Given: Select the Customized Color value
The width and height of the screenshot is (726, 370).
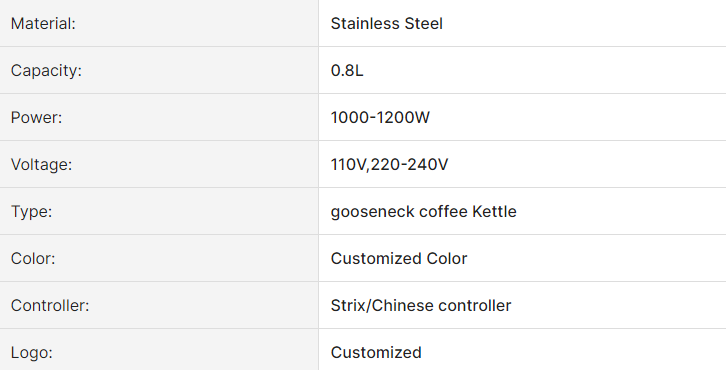Looking at the screenshot, I should click(x=399, y=258).
